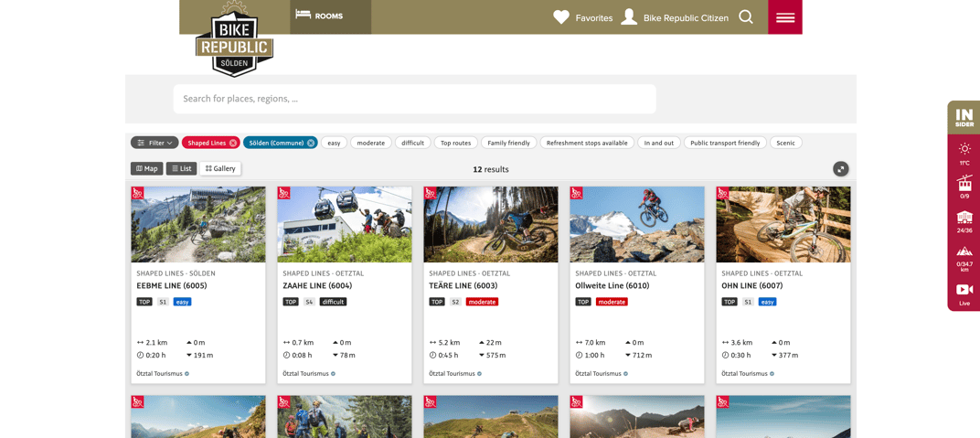980x438 pixels.
Task: Click Ollweite Line (6010) title
Action: (612, 285)
